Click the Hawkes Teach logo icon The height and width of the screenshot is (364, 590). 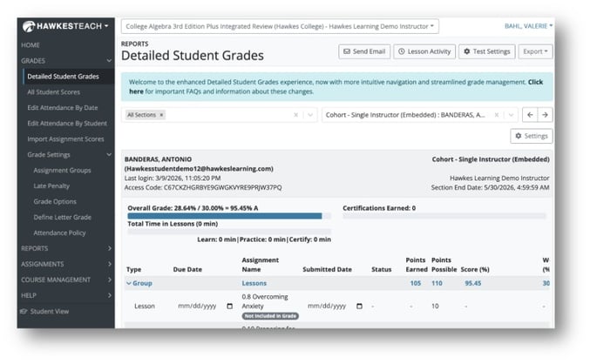click(x=29, y=26)
